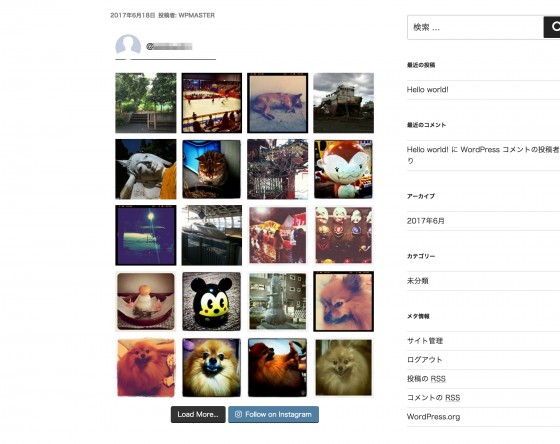Open the sleeping dog photo thumbnail
The width and height of the screenshot is (560, 444).
(x=278, y=103)
